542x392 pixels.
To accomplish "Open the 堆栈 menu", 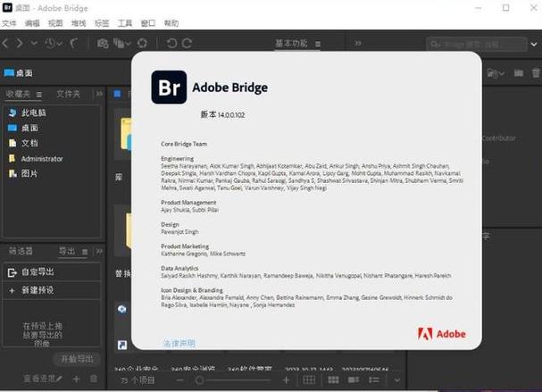I will (x=79, y=23).
